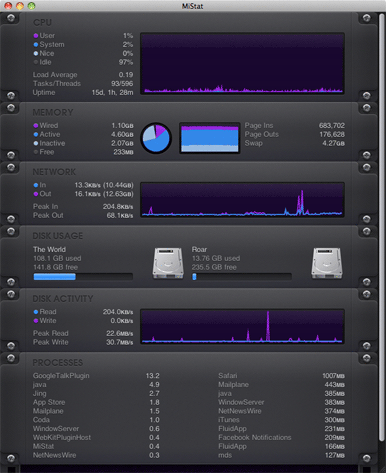Image resolution: width=386 pixels, height=473 pixels.
Task: Click the Disk Activity history graph
Action: (x=242, y=327)
